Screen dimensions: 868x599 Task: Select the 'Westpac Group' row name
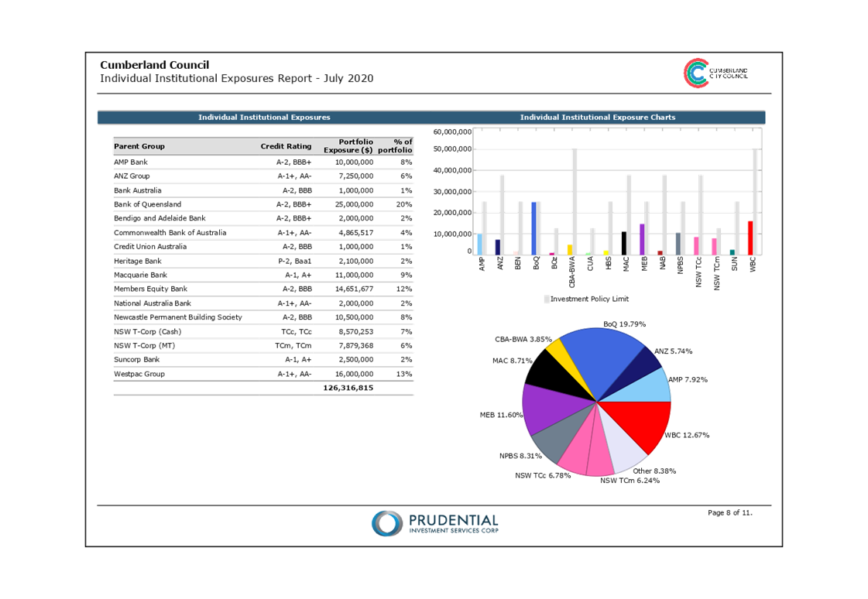[139, 374]
